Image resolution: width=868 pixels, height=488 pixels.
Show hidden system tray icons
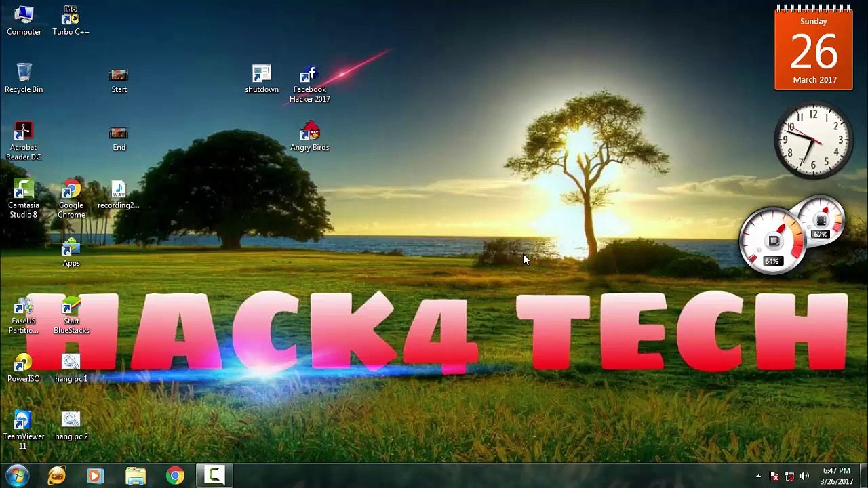tap(758, 476)
